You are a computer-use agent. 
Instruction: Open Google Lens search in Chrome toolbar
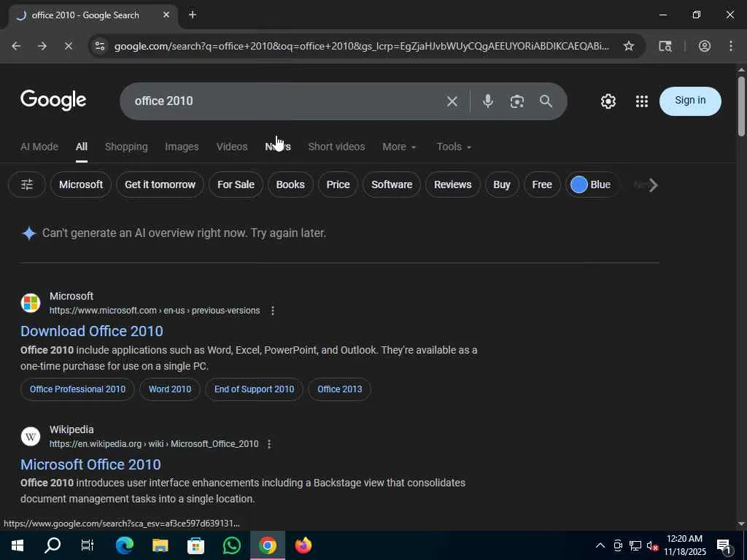tap(665, 46)
